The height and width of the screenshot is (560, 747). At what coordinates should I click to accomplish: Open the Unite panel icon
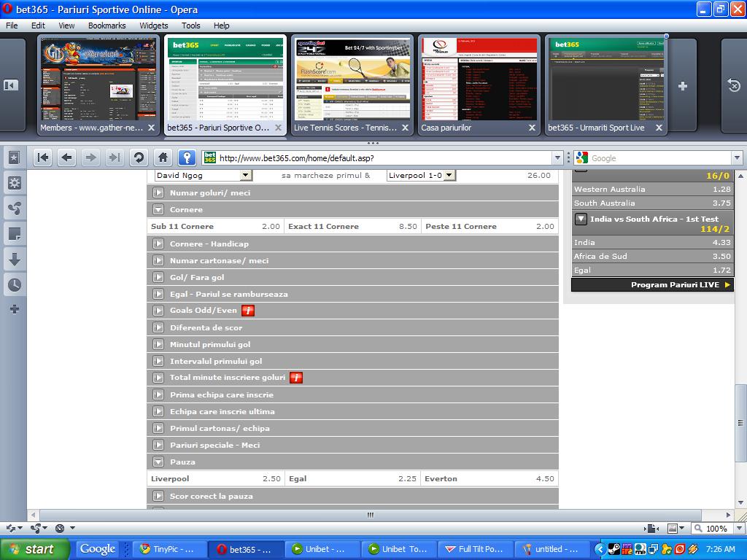[15, 209]
